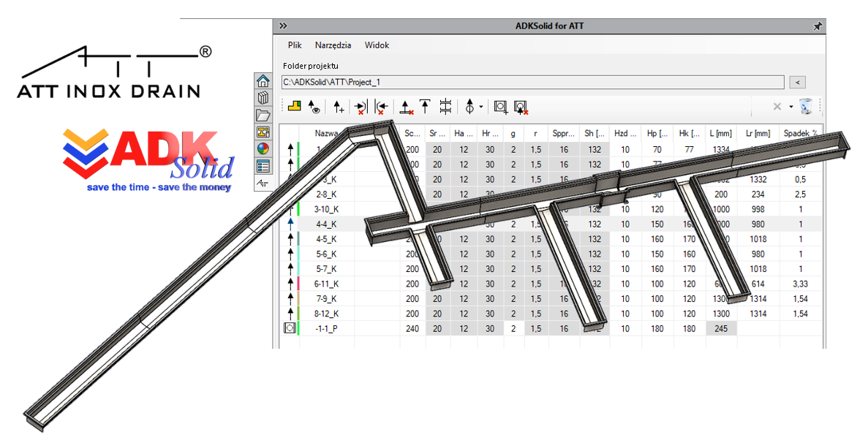
Task: Click the arrow icon in row 6-11_K
Action: click(x=290, y=284)
